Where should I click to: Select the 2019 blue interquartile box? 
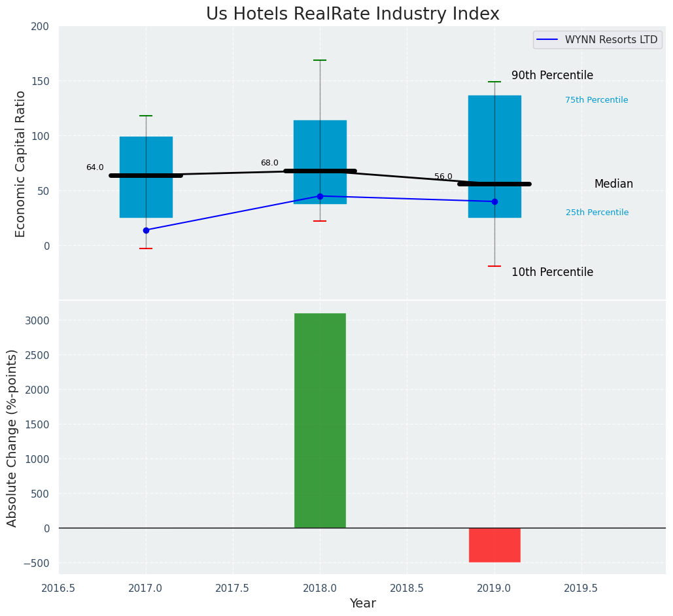coord(494,131)
